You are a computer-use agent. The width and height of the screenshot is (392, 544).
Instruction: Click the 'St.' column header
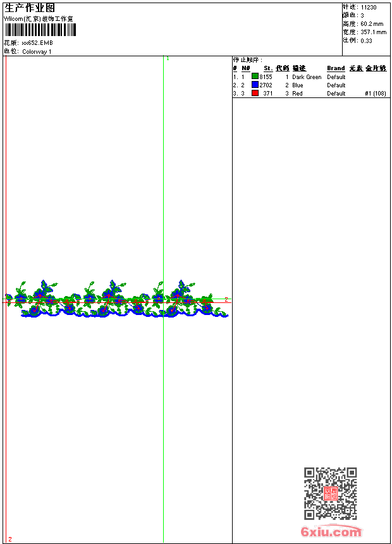coord(268,68)
